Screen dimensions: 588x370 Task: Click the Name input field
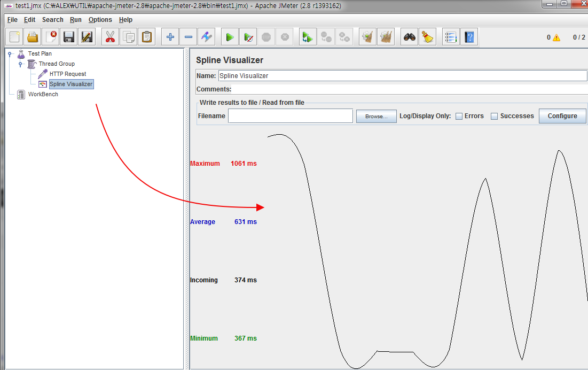coord(402,76)
